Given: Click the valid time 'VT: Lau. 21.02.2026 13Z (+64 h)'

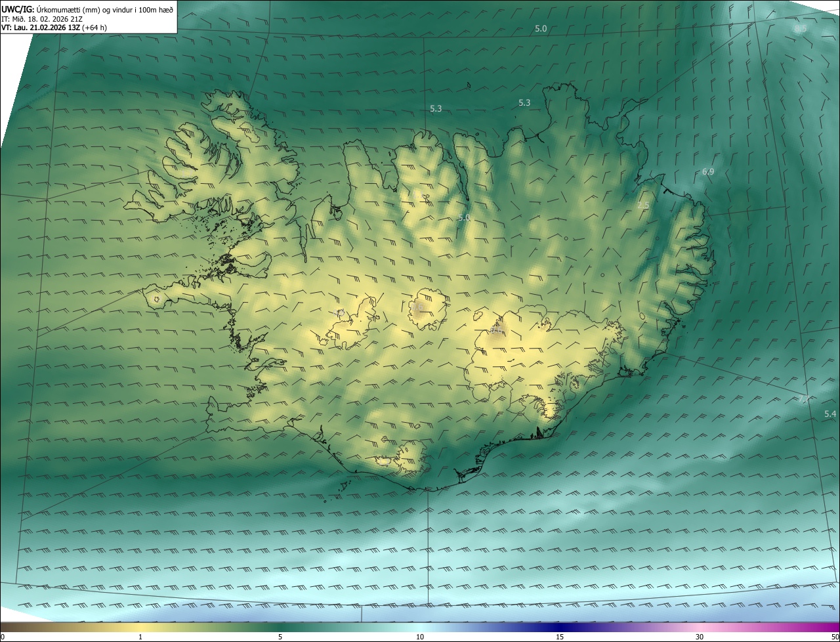Looking at the screenshot, I should tap(54, 28).
